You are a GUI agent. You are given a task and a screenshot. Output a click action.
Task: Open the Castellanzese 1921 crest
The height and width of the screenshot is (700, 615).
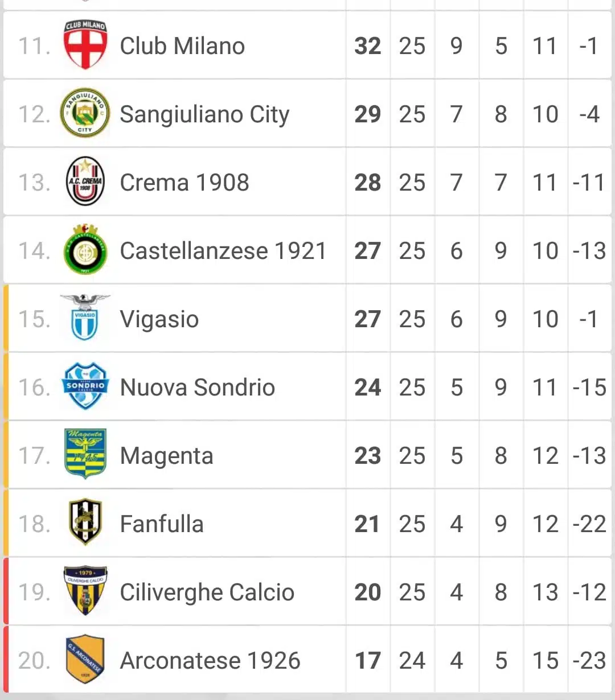(x=85, y=250)
